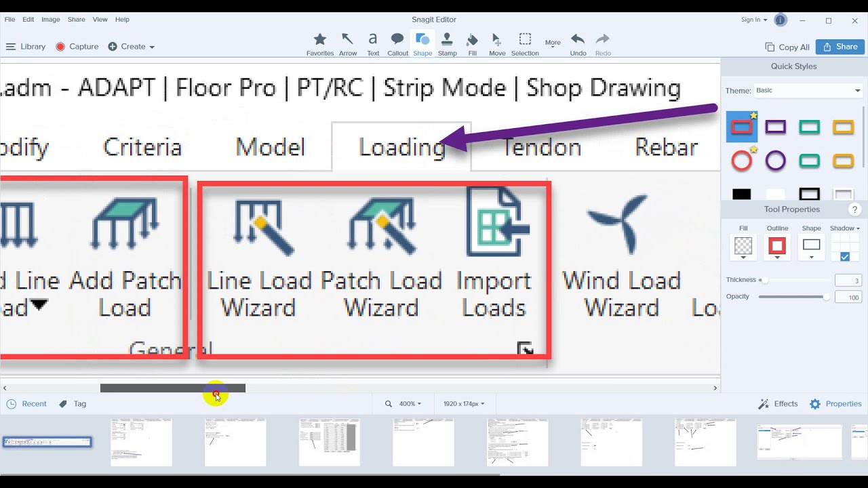Select the first highlighted tray thumbnail
868x488 pixels.
[47, 442]
